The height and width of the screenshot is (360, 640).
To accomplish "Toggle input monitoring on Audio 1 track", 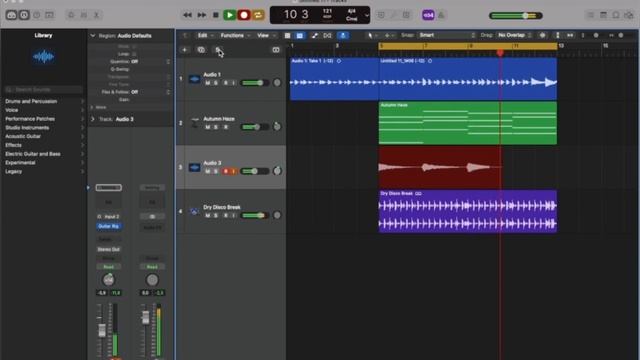I will [x=234, y=83].
